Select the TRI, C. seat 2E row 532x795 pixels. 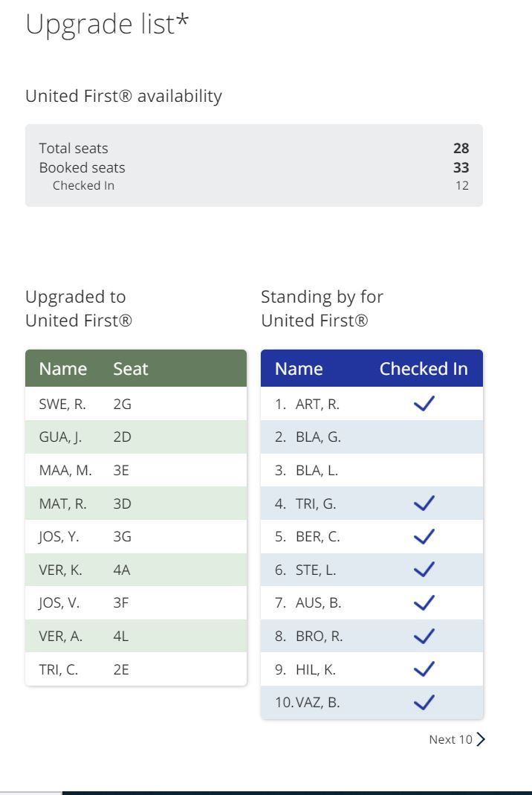136,669
